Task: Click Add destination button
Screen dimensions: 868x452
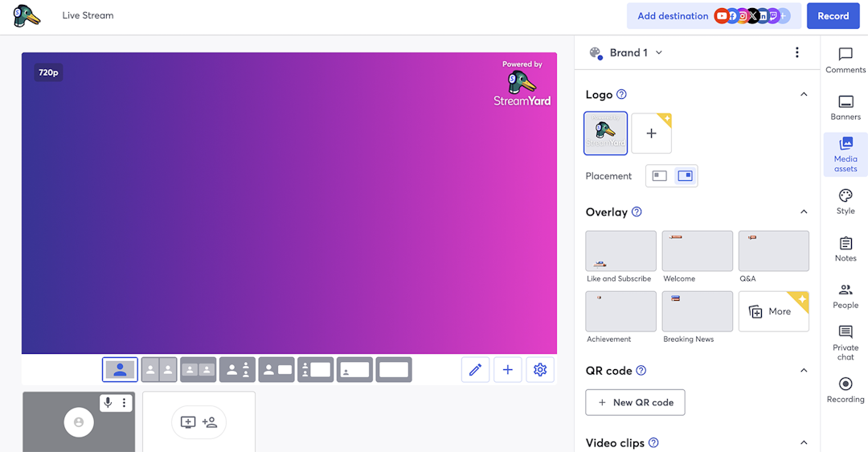Action: [714, 16]
